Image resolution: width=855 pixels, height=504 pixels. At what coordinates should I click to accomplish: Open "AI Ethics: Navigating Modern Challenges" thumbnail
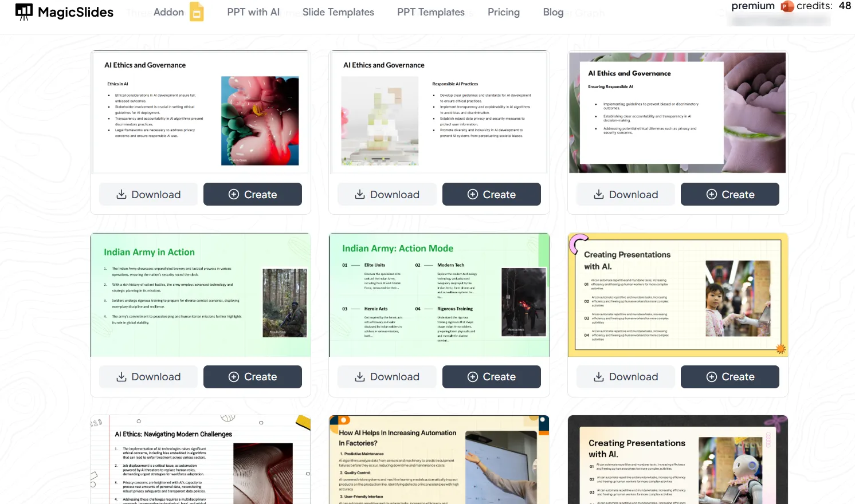pos(201,460)
